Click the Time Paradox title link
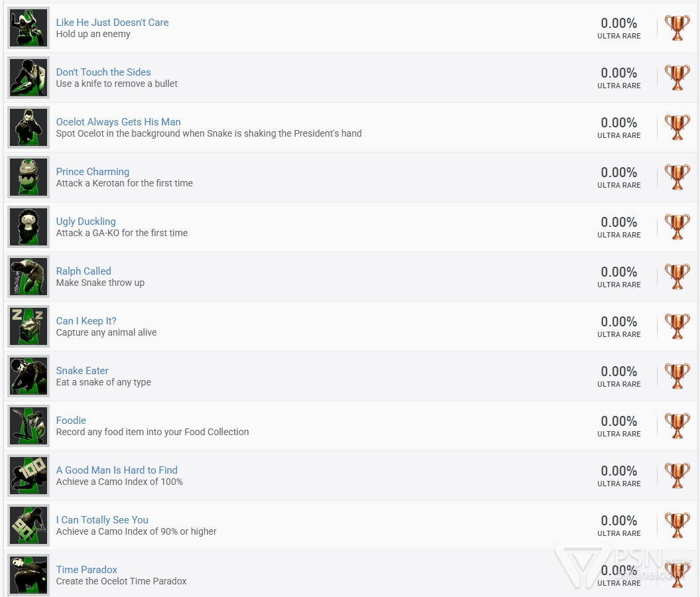 click(87, 570)
